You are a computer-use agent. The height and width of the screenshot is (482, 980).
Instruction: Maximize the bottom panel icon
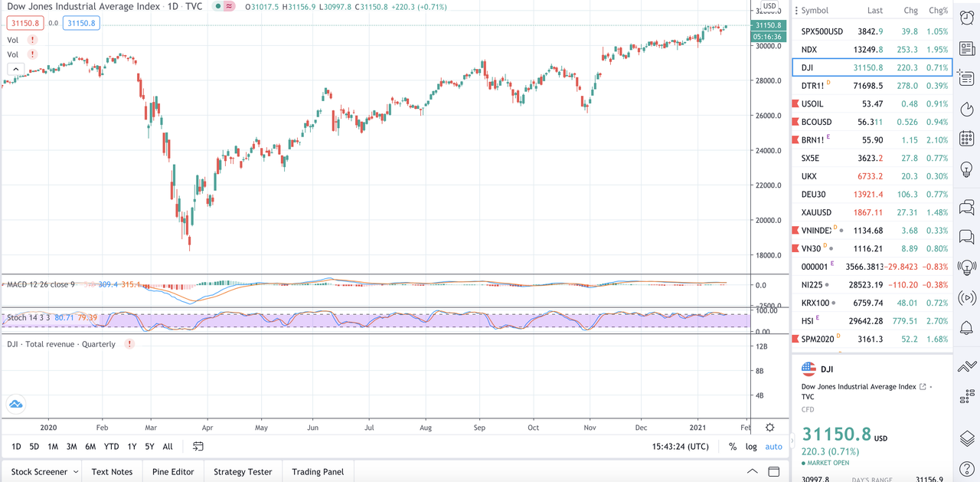click(774, 471)
